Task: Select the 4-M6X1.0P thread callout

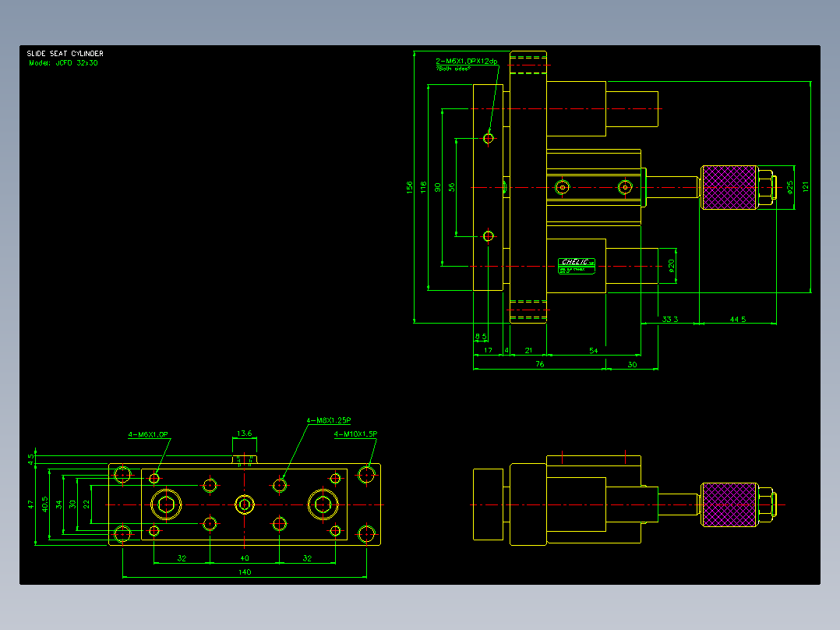Action: [x=148, y=434]
